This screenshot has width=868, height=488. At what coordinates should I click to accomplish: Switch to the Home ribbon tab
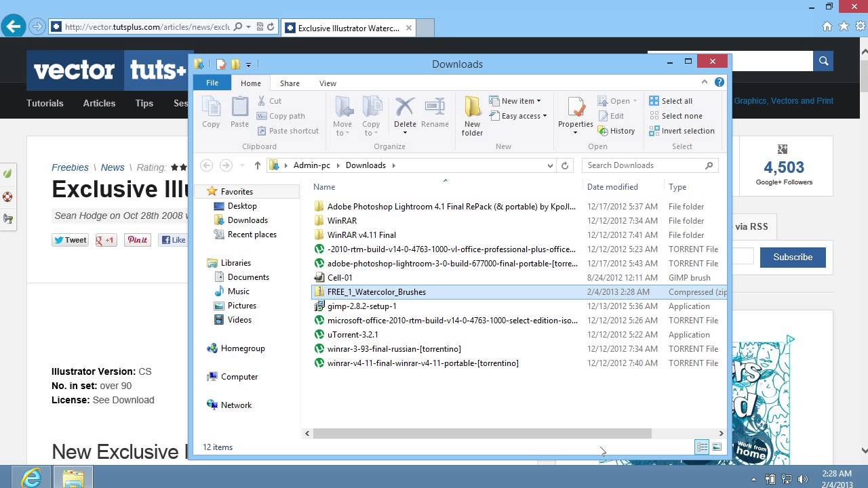[x=251, y=83]
